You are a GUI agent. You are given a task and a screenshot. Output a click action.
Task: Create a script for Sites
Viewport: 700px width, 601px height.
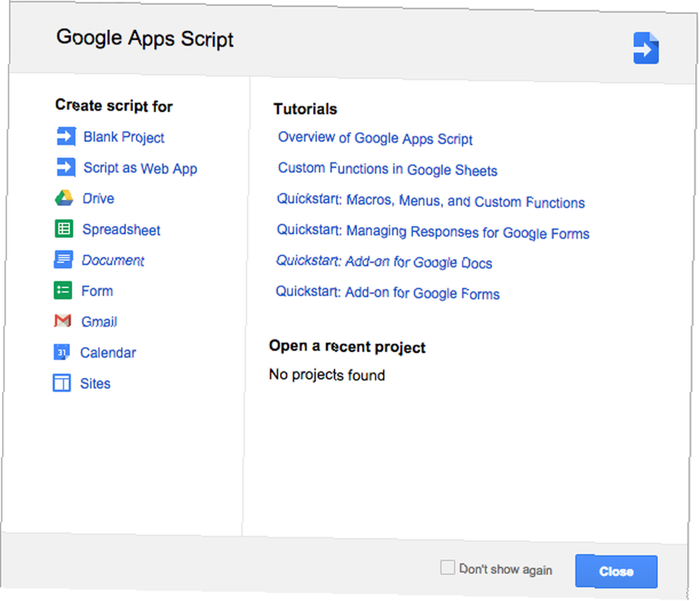pos(95,383)
